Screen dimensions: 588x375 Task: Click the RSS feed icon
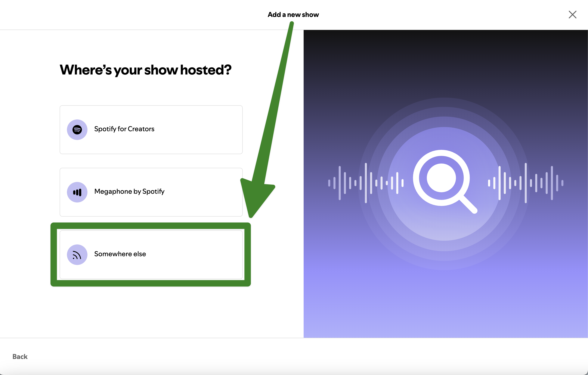77,255
